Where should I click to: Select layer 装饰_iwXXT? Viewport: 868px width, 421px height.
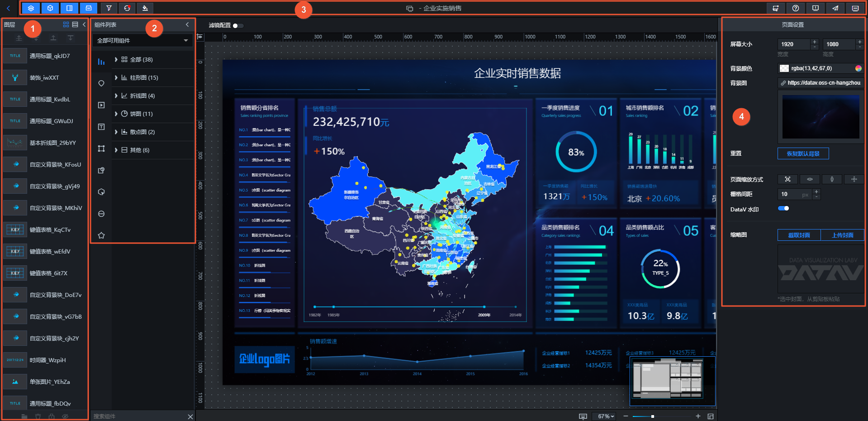pyautogui.click(x=44, y=77)
